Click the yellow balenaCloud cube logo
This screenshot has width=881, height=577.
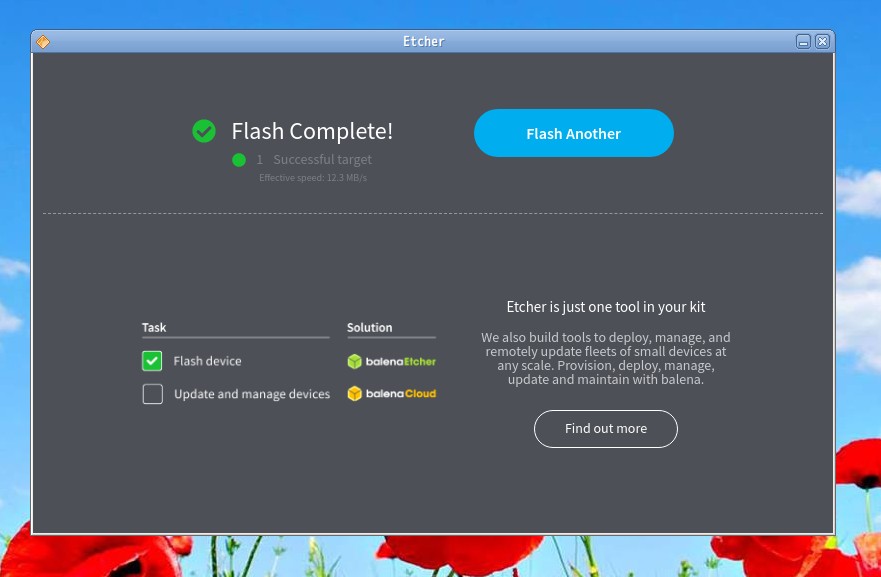point(354,394)
